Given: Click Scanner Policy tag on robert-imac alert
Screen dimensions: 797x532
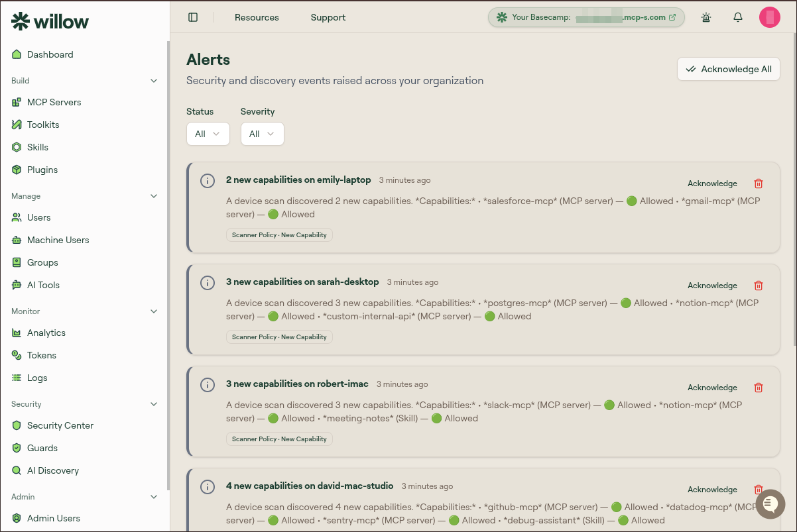Looking at the screenshot, I should pyautogui.click(x=279, y=439).
